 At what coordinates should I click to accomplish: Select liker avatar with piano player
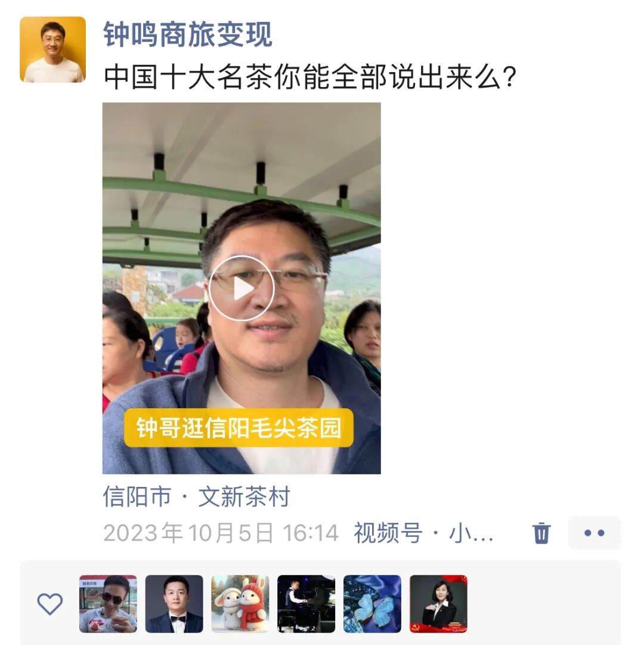click(x=306, y=603)
